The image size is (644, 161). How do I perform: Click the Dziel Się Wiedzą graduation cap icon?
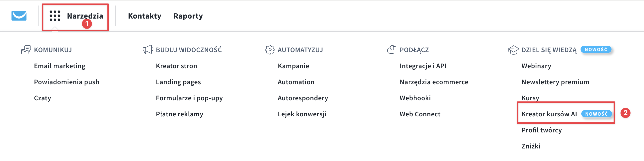[514, 49]
